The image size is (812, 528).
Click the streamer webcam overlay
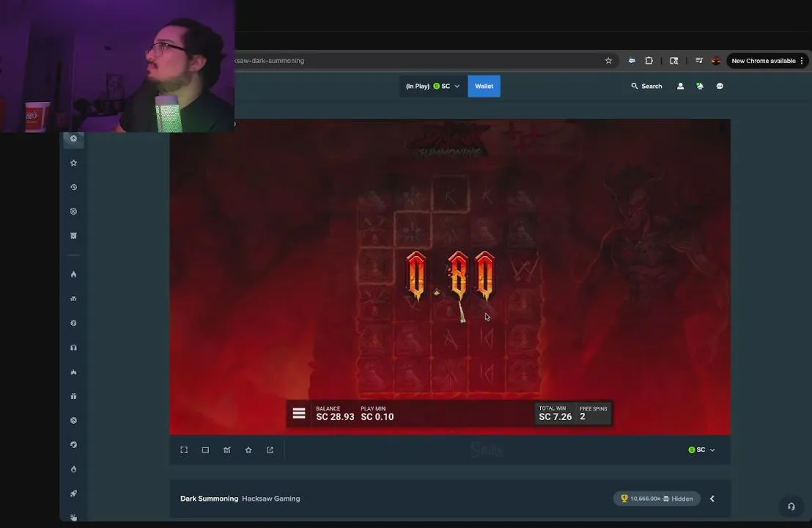117,66
